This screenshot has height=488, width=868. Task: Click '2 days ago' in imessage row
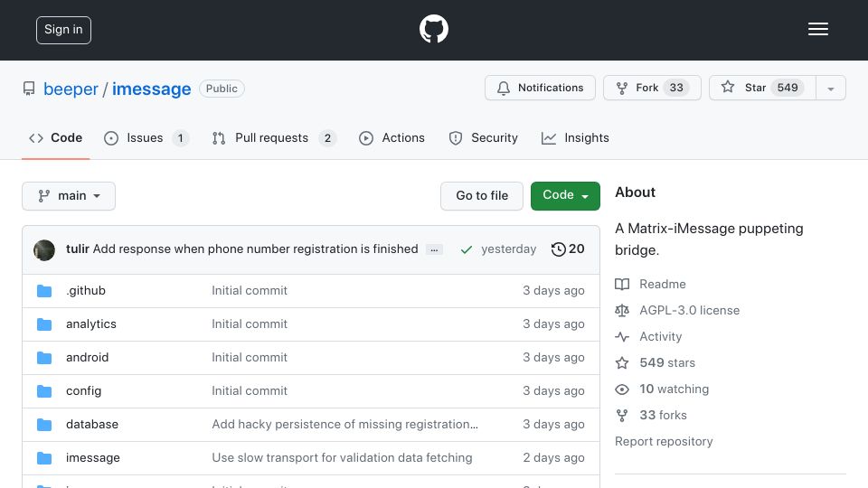(x=553, y=458)
